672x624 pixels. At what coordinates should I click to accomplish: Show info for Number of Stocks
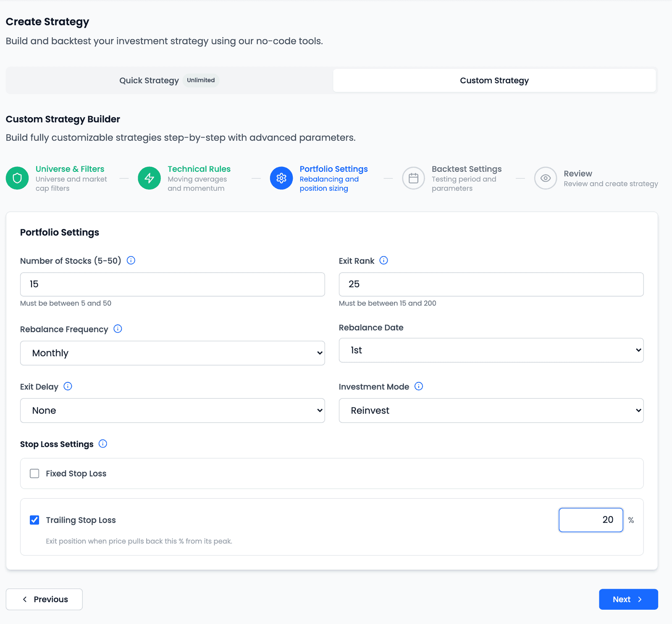pyautogui.click(x=131, y=261)
